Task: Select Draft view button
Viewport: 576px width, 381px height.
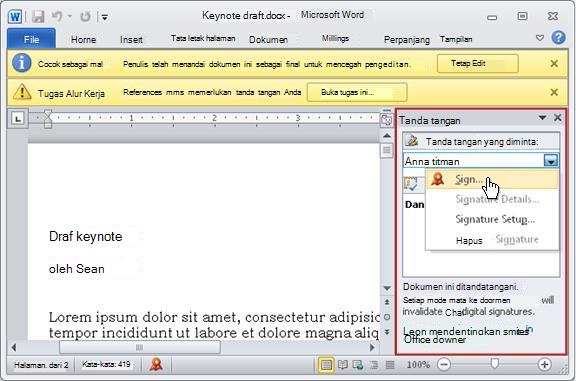Action: click(x=390, y=365)
